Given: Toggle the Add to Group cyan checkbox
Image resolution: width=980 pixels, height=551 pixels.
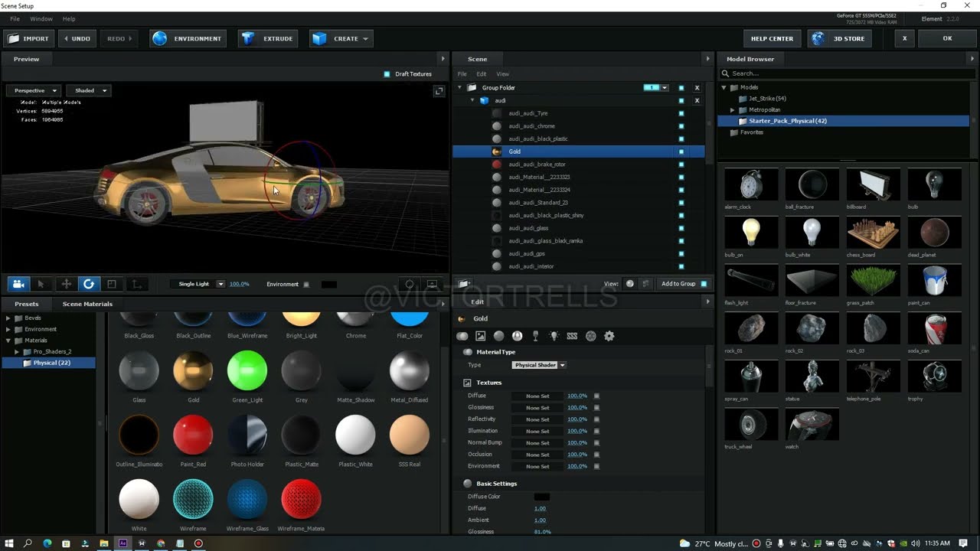Looking at the screenshot, I should pyautogui.click(x=704, y=284).
